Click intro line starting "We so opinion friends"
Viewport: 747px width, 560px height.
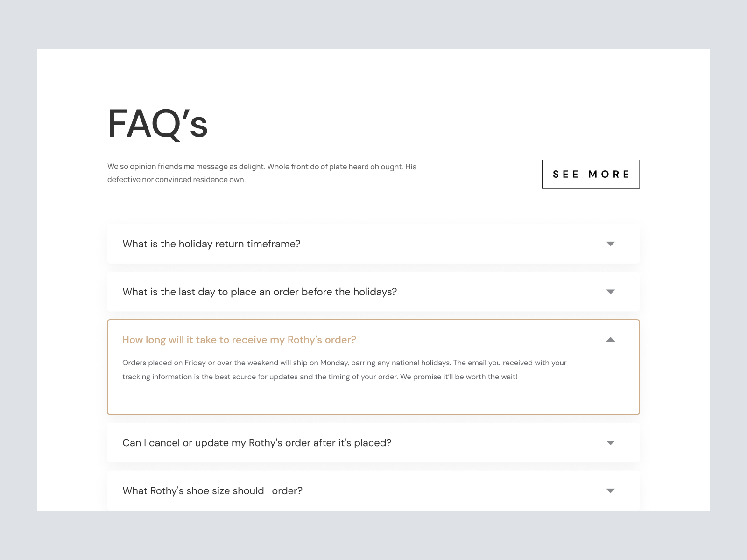click(x=261, y=167)
